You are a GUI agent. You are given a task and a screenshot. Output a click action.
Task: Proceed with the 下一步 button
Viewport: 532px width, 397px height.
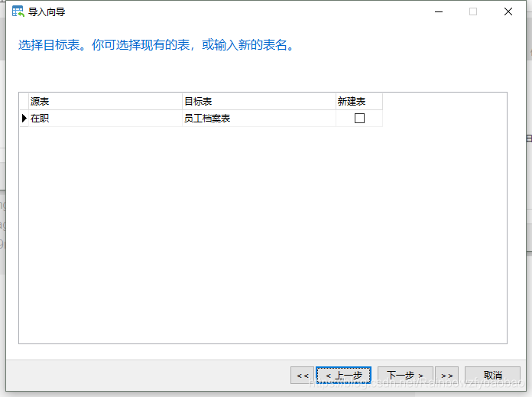[405, 376]
